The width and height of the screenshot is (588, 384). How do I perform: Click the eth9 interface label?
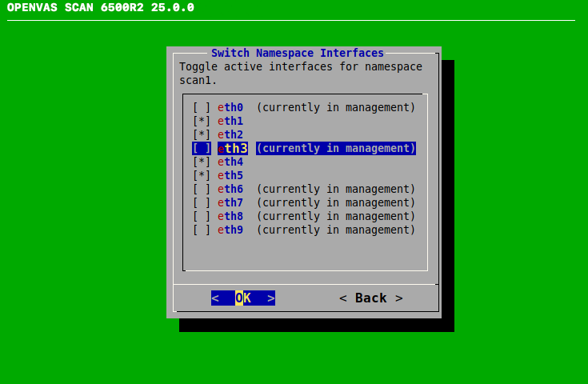click(230, 230)
